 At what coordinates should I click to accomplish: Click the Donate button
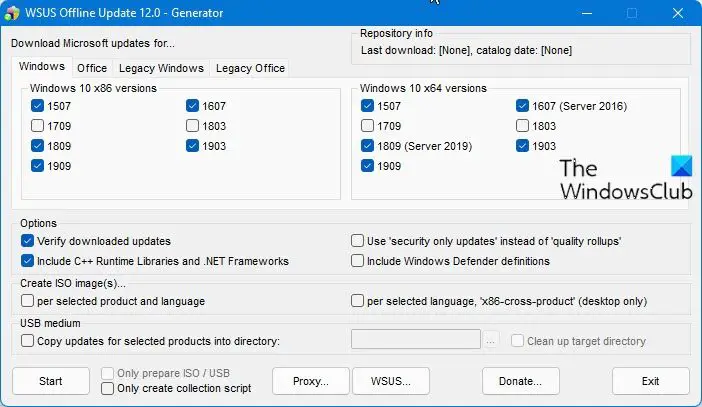coord(521,381)
